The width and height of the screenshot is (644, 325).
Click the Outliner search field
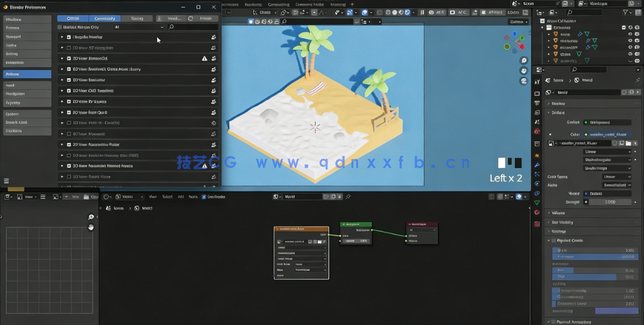(x=584, y=13)
